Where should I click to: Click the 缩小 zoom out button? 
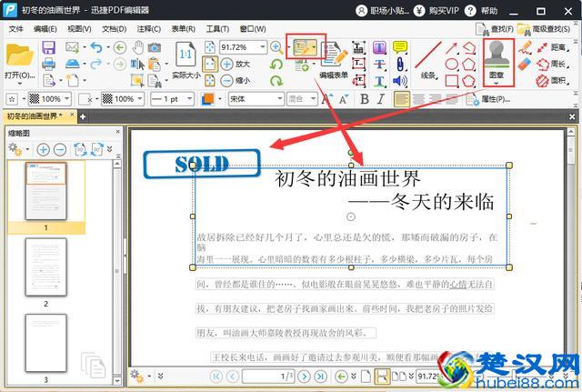click(236, 80)
